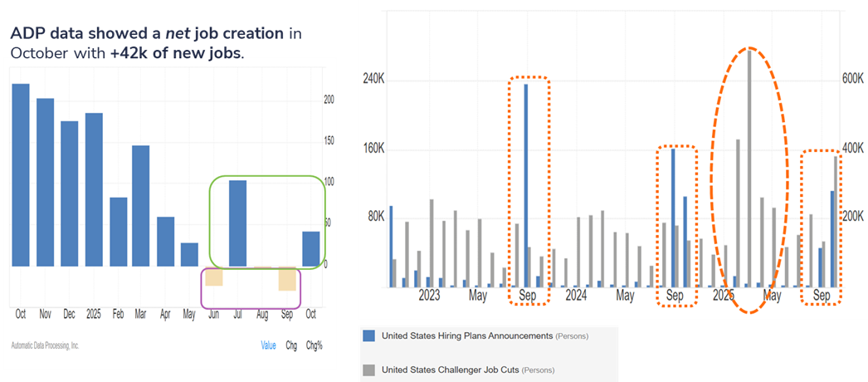Click the gray Challenger Job Cuts legend swatch
The height and width of the screenshot is (382, 868).
click(x=368, y=370)
